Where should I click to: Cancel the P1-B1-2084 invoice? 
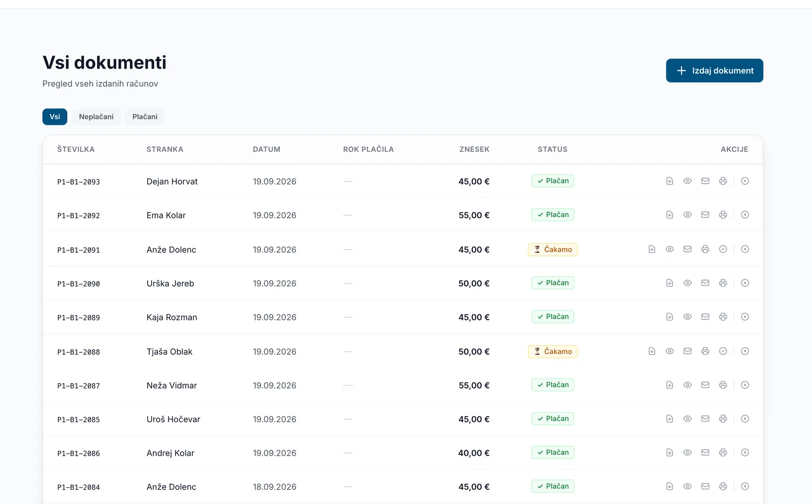(x=745, y=486)
